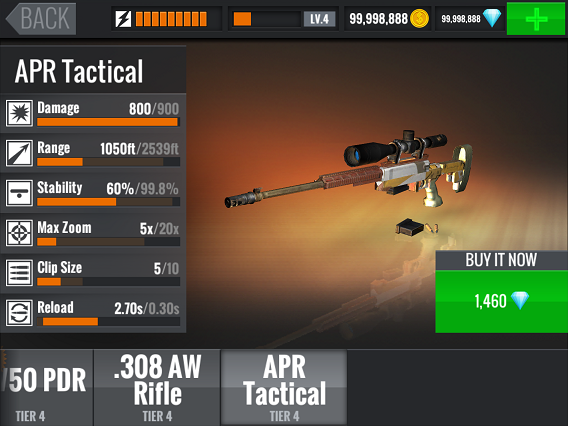The width and height of the screenshot is (568, 426).
Task: Click the Clip Size bullets icon
Action: [x=19, y=272]
